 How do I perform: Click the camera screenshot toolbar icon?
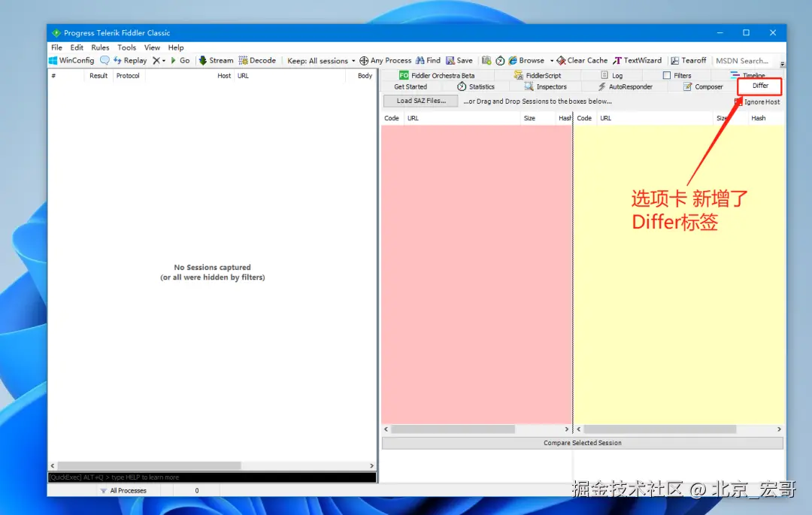point(486,61)
